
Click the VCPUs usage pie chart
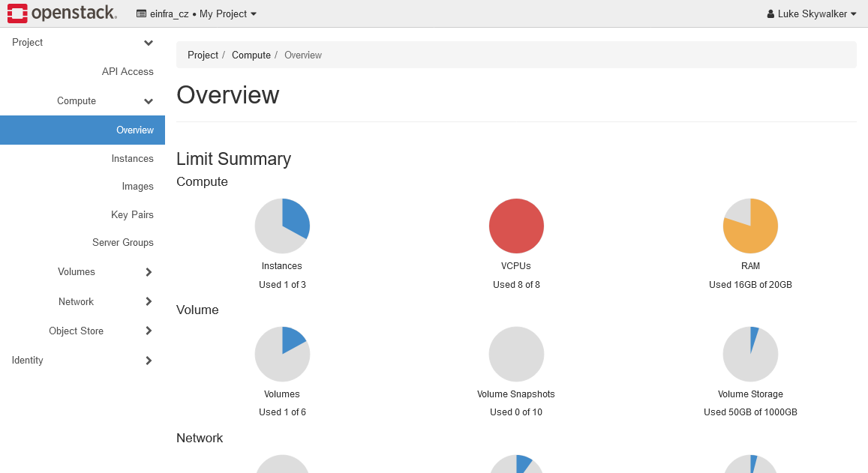[x=516, y=225]
